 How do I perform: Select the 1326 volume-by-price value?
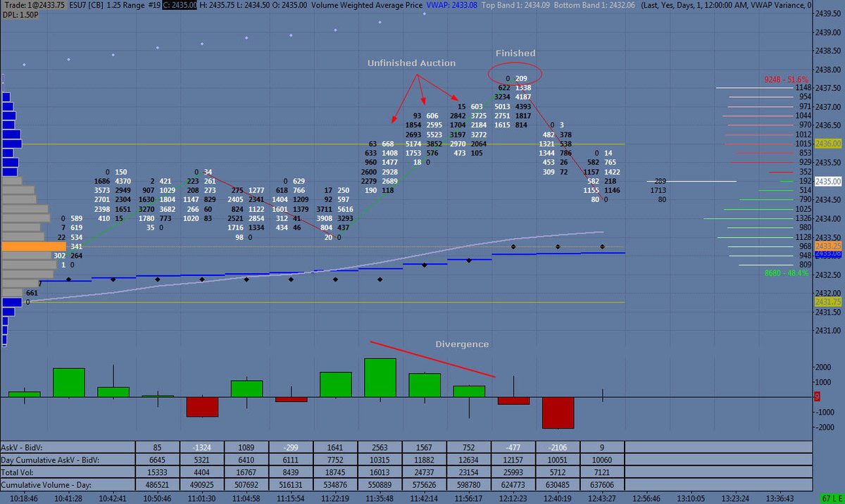coord(803,218)
